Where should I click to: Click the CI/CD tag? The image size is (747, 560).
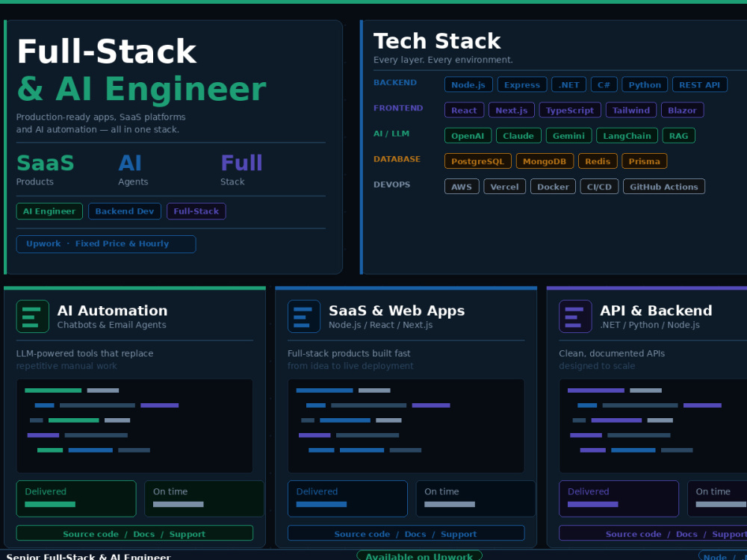click(x=599, y=187)
